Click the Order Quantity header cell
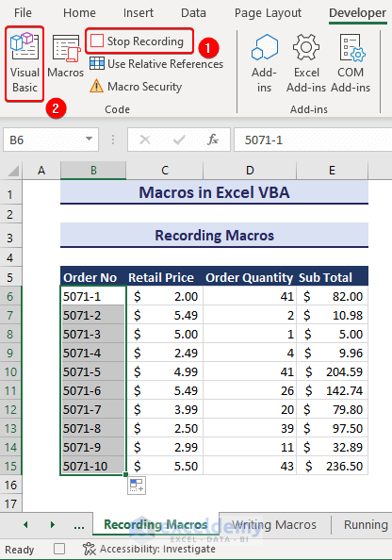Screen dimensions: 392x560 point(250,277)
